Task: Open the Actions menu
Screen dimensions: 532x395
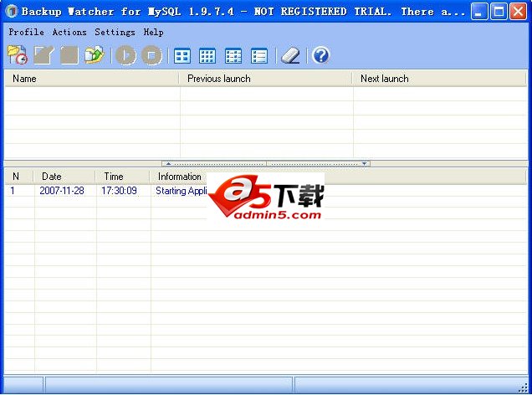Action: pyautogui.click(x=69, y=32)
